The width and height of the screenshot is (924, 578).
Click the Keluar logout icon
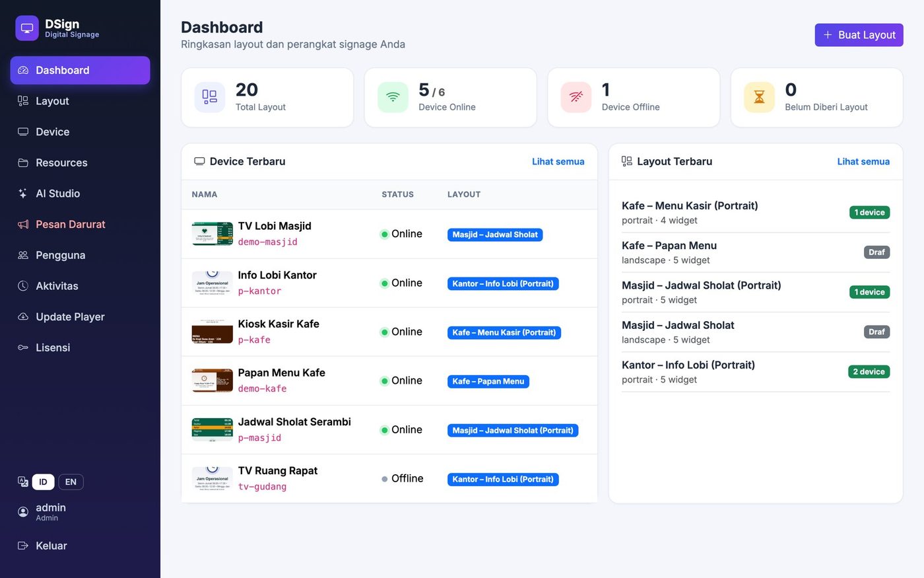(x=23, y=546)
